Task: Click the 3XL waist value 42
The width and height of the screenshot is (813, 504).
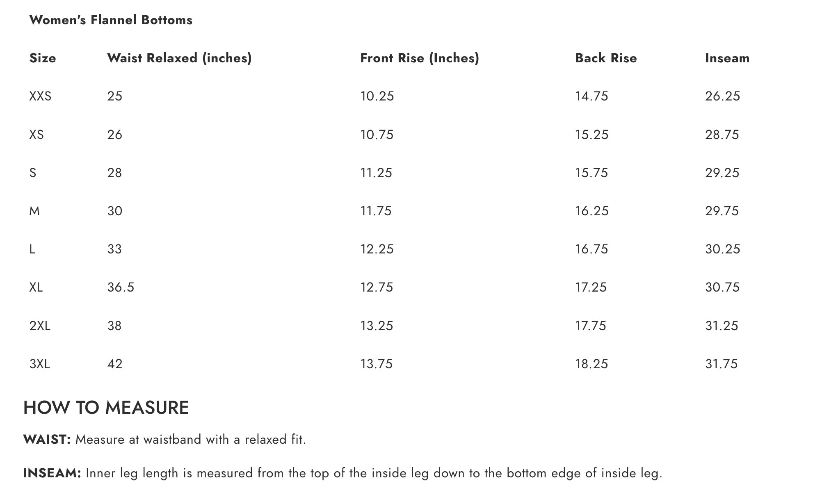Action: click(115, 364)
